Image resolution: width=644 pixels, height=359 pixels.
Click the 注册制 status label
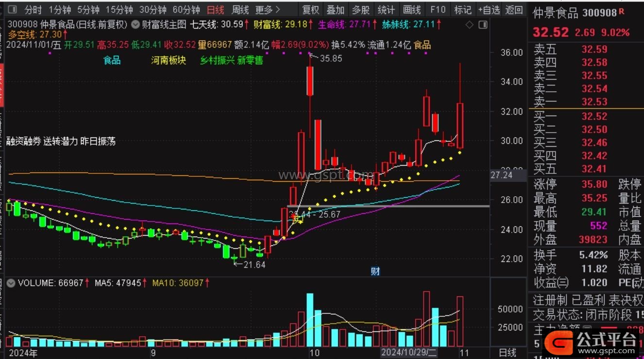click(x=550, y=300)
